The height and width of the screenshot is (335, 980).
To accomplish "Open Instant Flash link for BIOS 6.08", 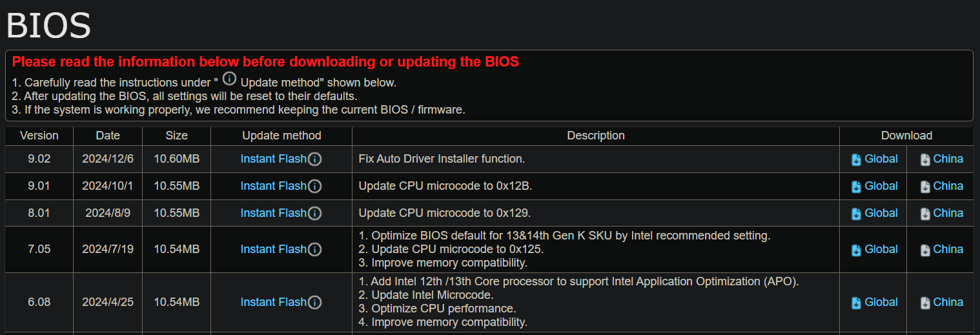I will click(273, 302).
